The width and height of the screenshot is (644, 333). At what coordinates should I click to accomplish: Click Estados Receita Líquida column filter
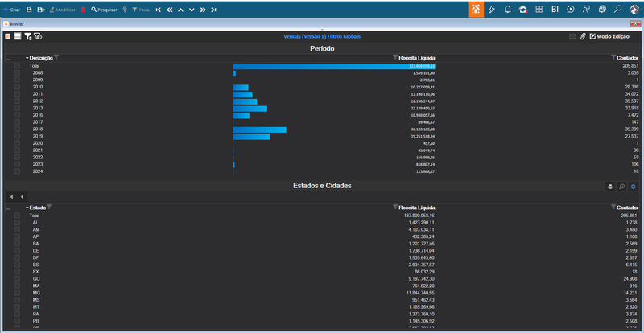(x=395, y=207)
